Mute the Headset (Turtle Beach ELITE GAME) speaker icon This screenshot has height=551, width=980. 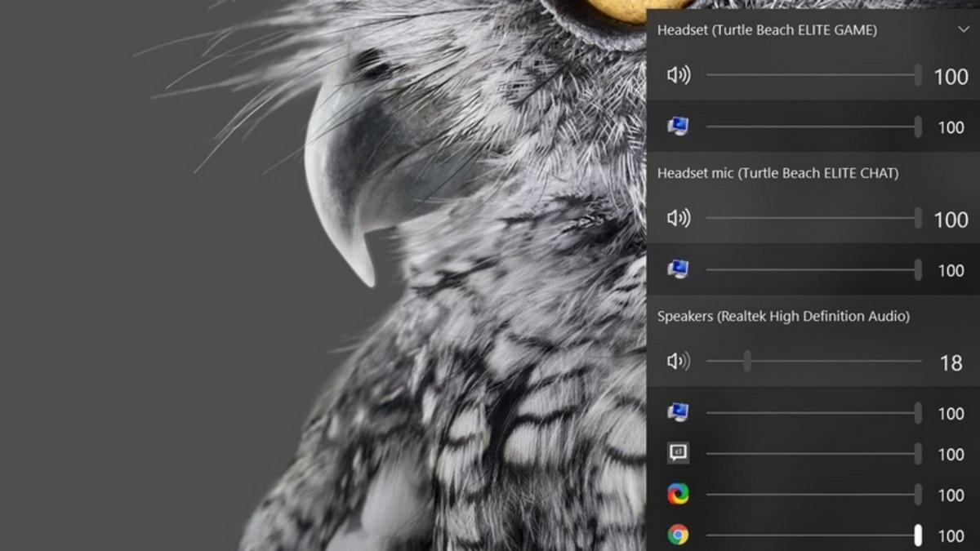tap(679, 75)
